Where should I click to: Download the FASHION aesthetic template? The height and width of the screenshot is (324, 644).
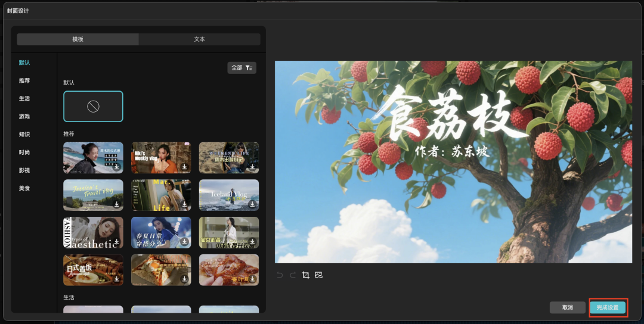pyautogui.click(x=117, y=242)
